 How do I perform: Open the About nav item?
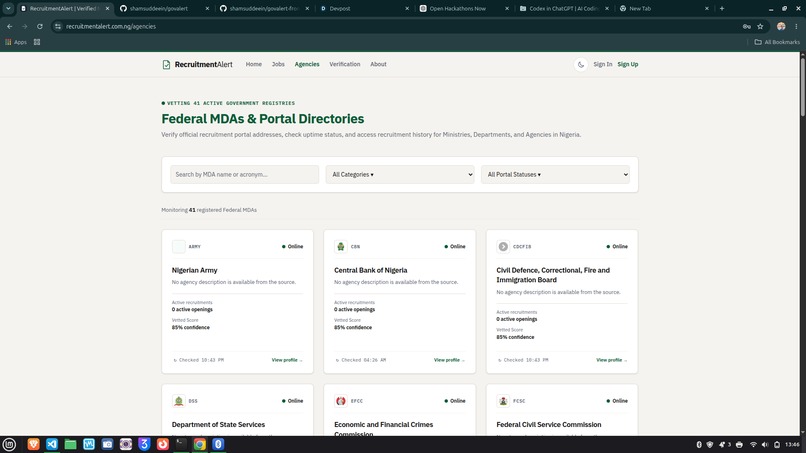[x=378, y=64]
